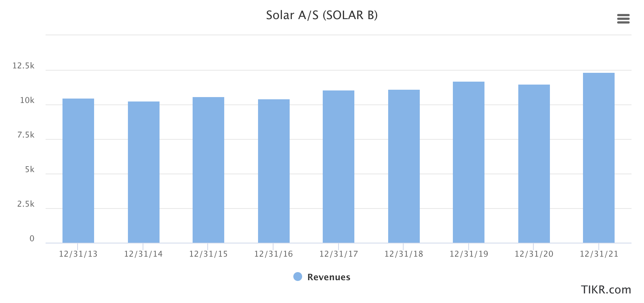Image resolution: width=644 pixels, height=303 pixels.
Task: Select the 12/31/18 revenue bar
Action: click(404, 166)
